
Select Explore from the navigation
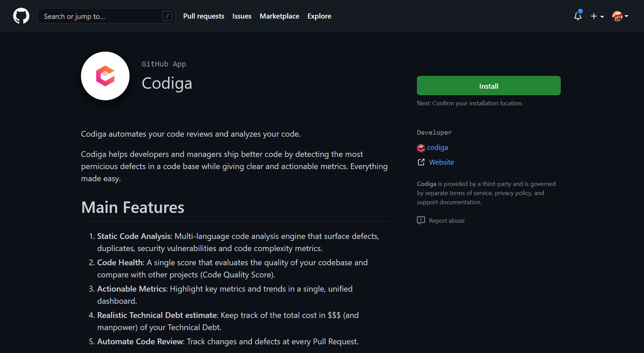coord(319,16)
